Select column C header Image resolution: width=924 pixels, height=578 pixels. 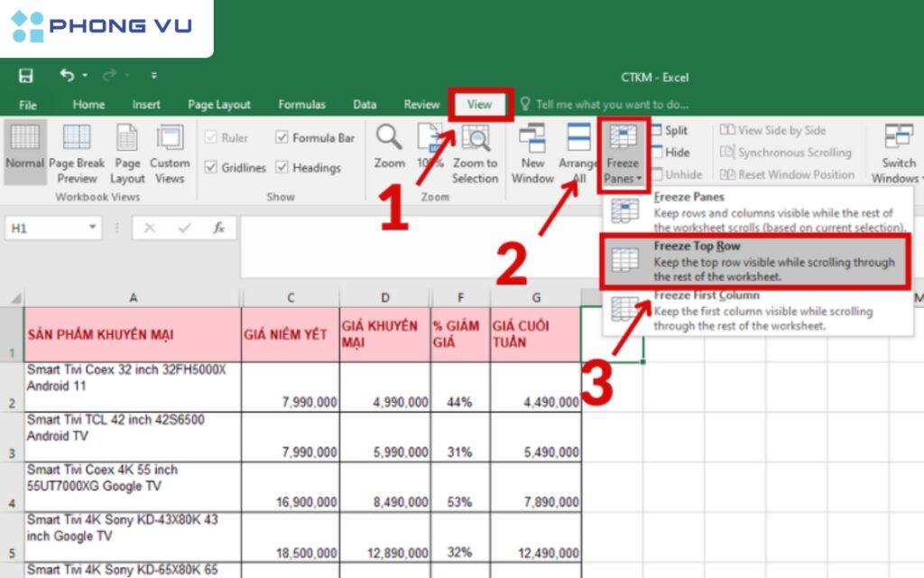coord(291,298)
